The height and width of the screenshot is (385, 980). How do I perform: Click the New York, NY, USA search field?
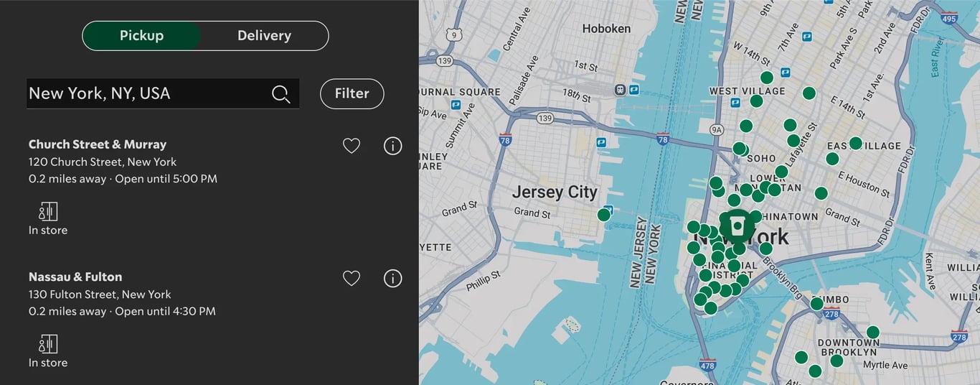tap(163, 93)
